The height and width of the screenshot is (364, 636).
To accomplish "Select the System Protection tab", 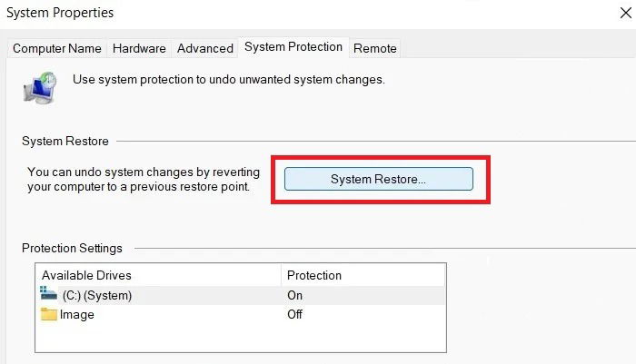I will pyautogui.click(x=293, y=46).
